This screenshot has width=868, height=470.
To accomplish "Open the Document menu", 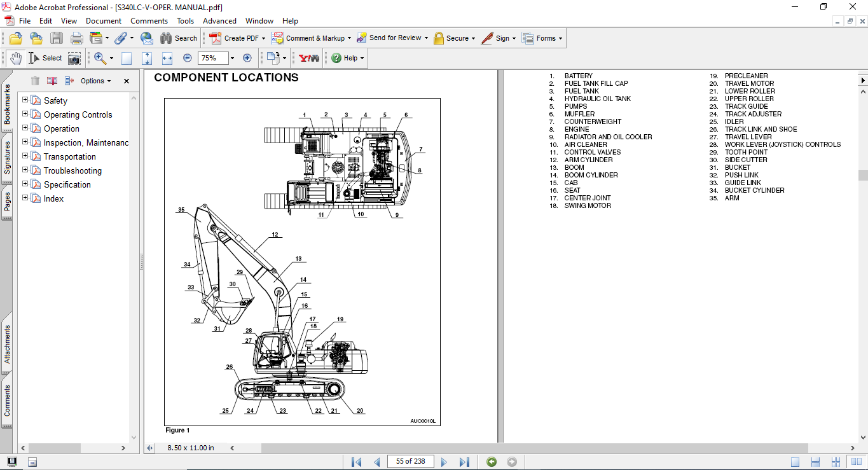I will pyautogui.click(x=104, y=21).
